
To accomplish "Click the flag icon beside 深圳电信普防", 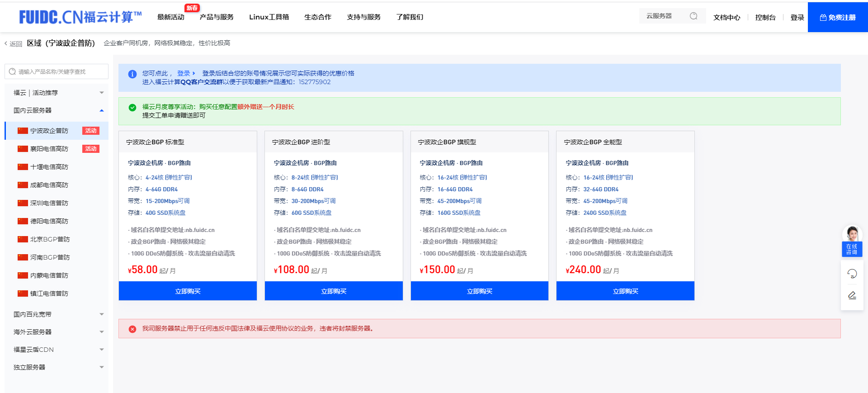I will tap(23, 203).
